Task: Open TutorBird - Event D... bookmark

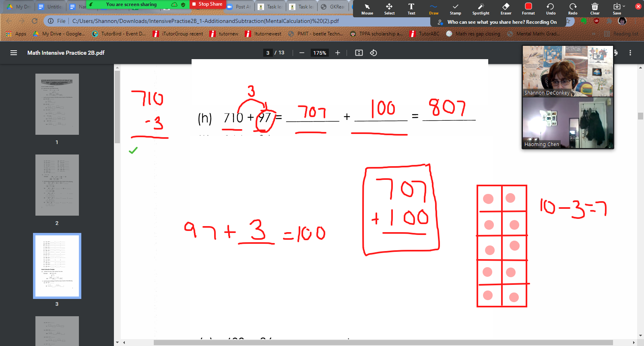Action: [119, 34]
